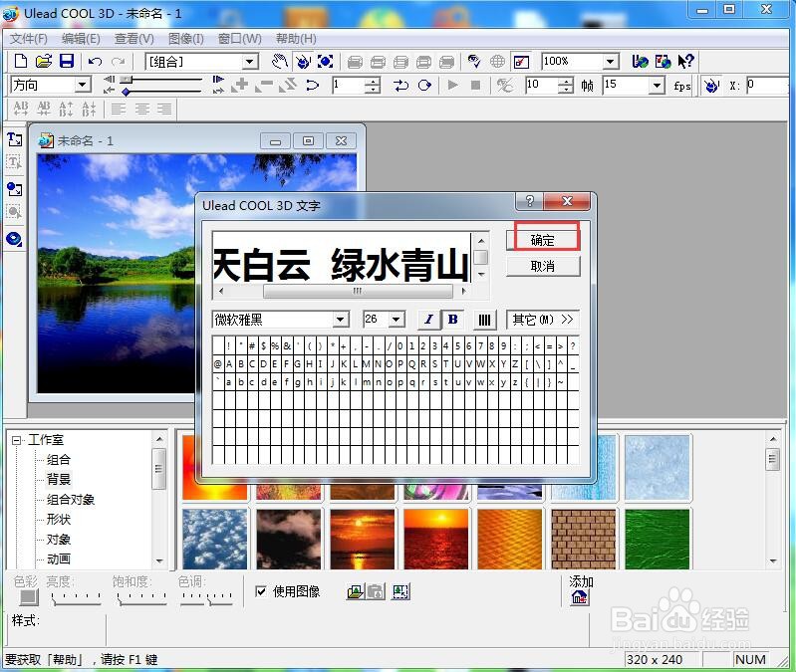Click the 亮度 brightness slider
Viewport: 796px width, 672px height.
point(76,598)
